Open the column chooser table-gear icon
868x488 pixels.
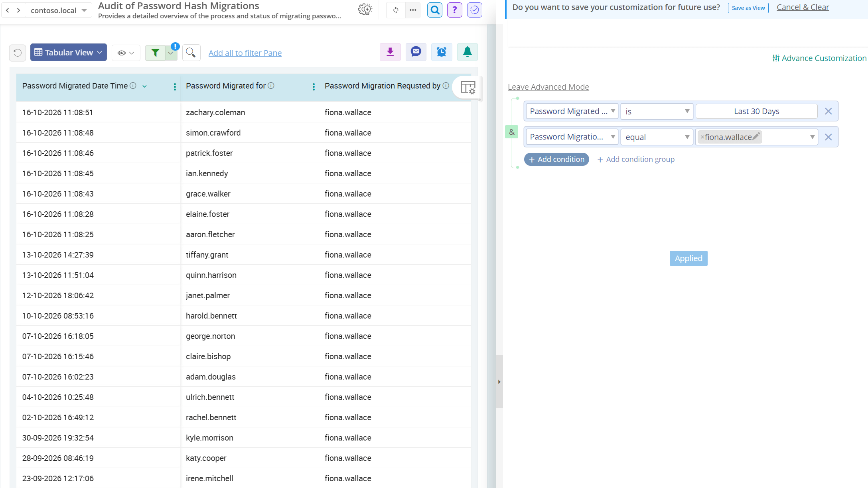coord(468,87)
